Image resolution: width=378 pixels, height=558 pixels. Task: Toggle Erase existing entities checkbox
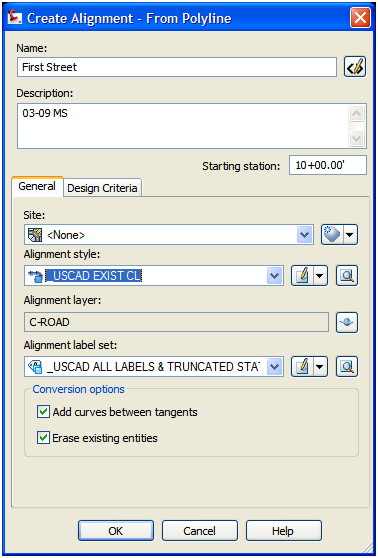click(x=43, y=438)
